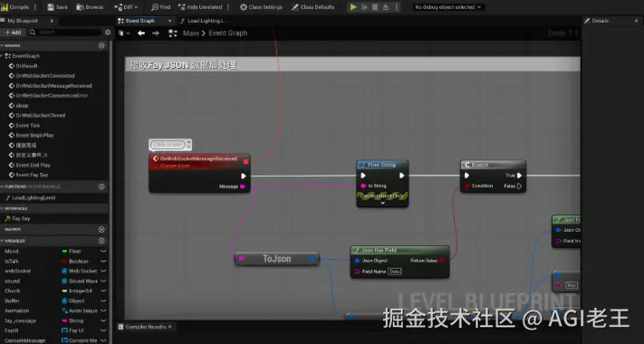Select the Details panel tab

click(x=600, y=21)
